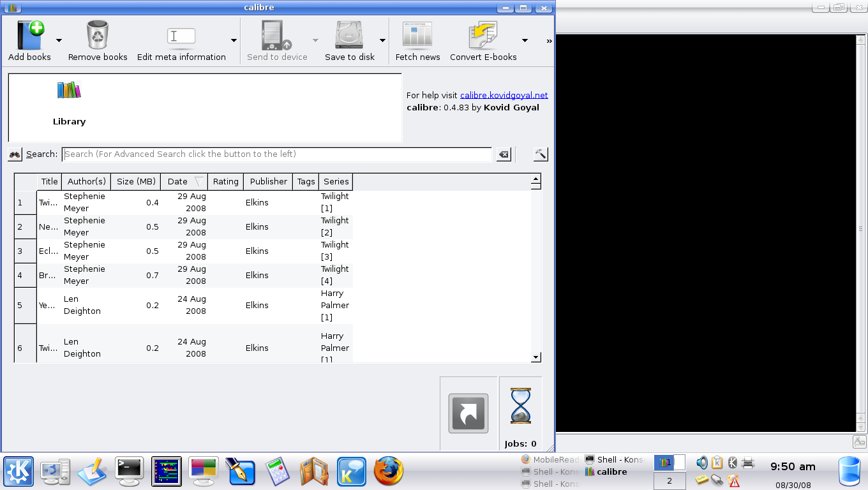Launch Kopete chat from the panel
Screen dimensions: 868x490
pos(352,472)
